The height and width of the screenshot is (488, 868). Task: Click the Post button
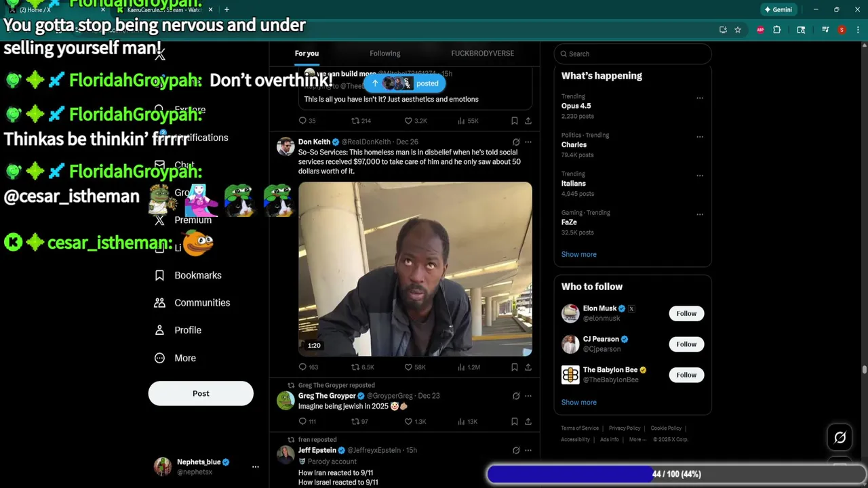coord(201,393)
